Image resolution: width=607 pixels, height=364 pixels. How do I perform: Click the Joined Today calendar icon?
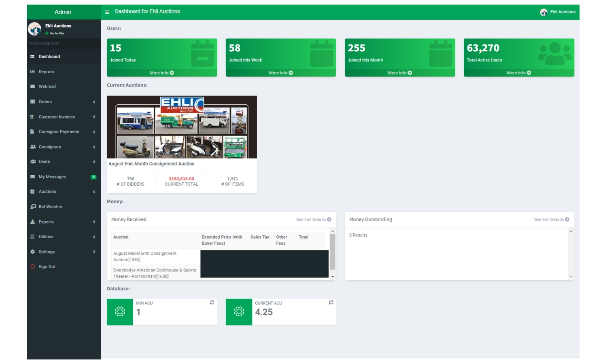coord(203,54)
